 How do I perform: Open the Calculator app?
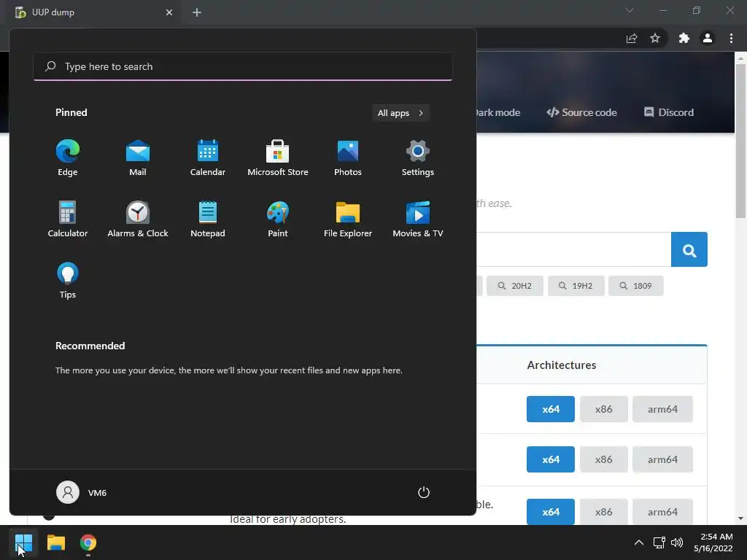point(68,219)
